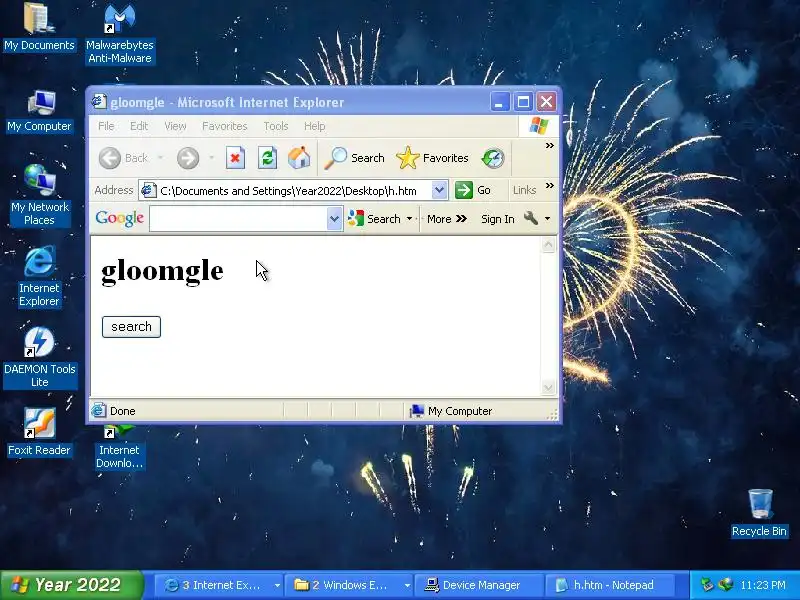Select My Network Places desktop icon
Screen dimensions: 800x600
(40, 195)
